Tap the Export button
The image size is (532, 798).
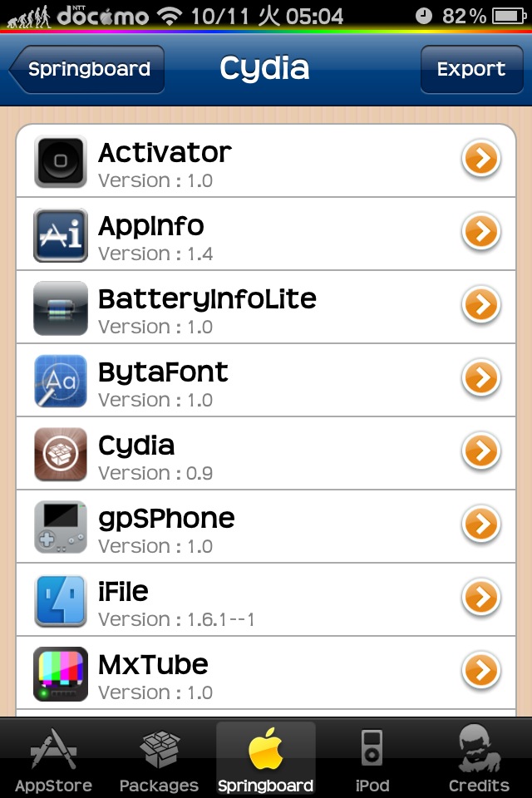pos(471,69)
